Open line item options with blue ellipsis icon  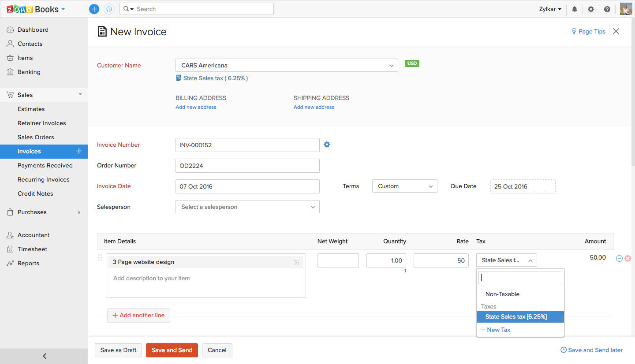619,258
